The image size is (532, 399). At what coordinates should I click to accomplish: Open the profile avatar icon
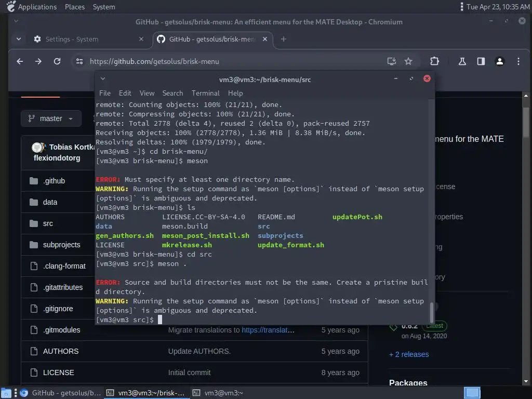[x=499, y=61]
